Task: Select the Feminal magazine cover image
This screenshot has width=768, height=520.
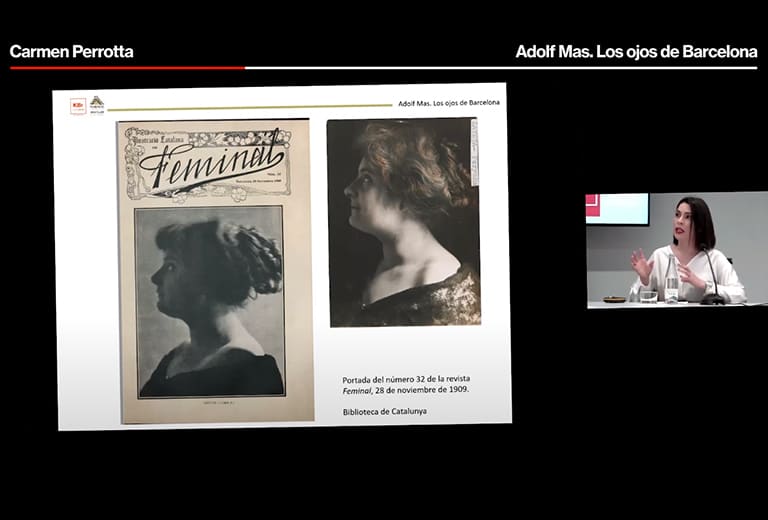Action: pos(215,271)
